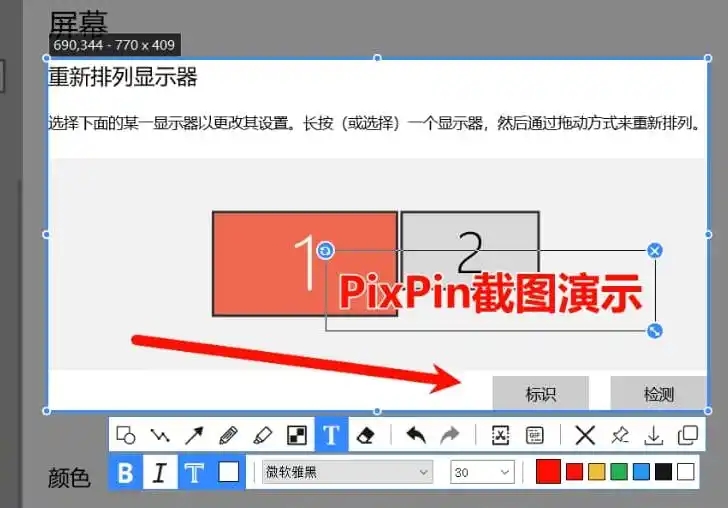Viewport: 728px width, 508px height.
Task: Pin the screenshot to the screen
Action: pos(620,435)
